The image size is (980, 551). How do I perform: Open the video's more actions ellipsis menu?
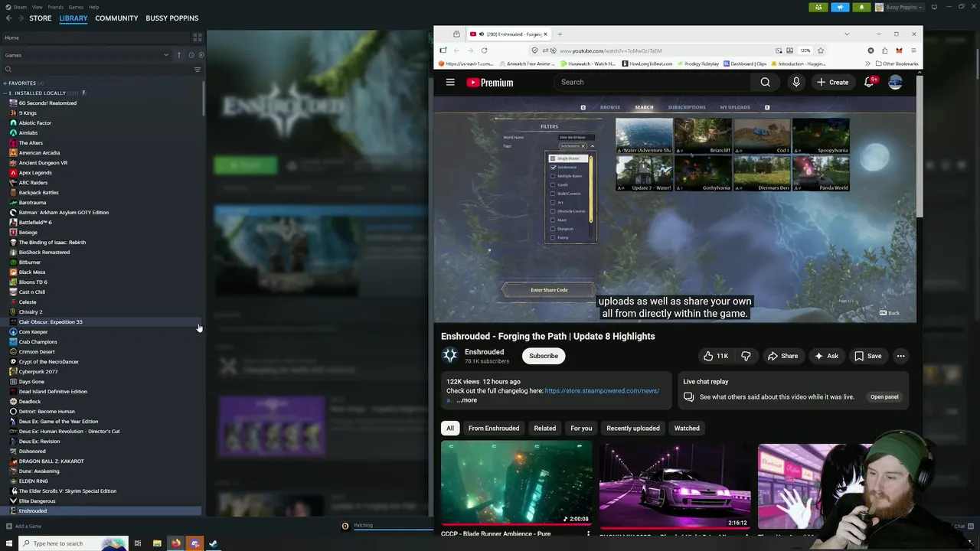[900, 356]
